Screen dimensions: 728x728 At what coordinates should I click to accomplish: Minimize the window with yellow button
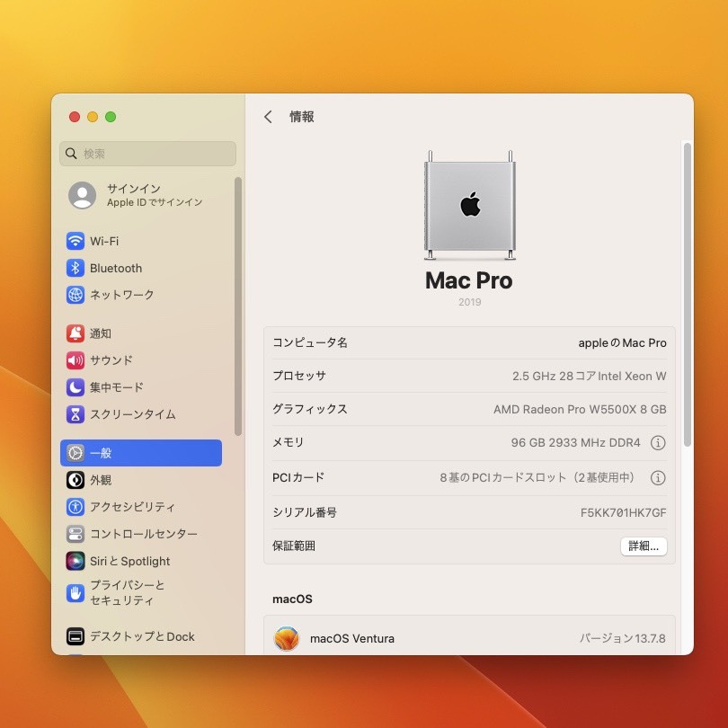pos(93,117)
